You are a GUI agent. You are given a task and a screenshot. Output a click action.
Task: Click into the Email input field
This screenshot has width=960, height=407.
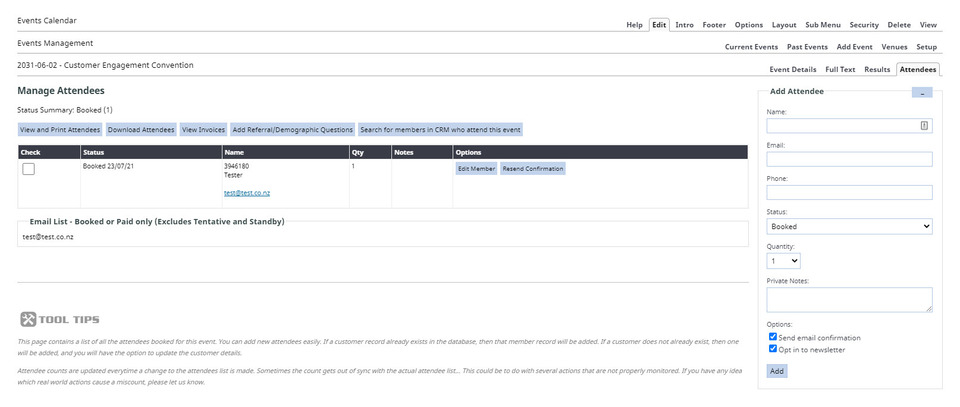[x=849, y=159]
